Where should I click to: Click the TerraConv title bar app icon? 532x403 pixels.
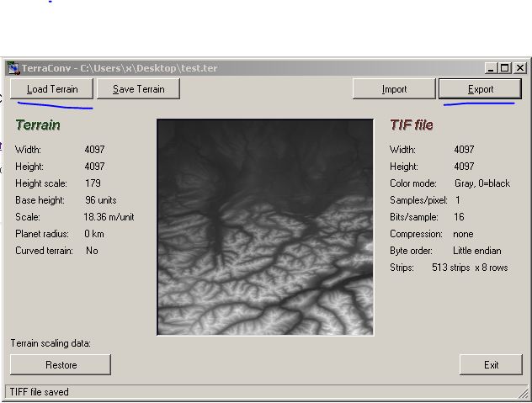coord(13,68)
